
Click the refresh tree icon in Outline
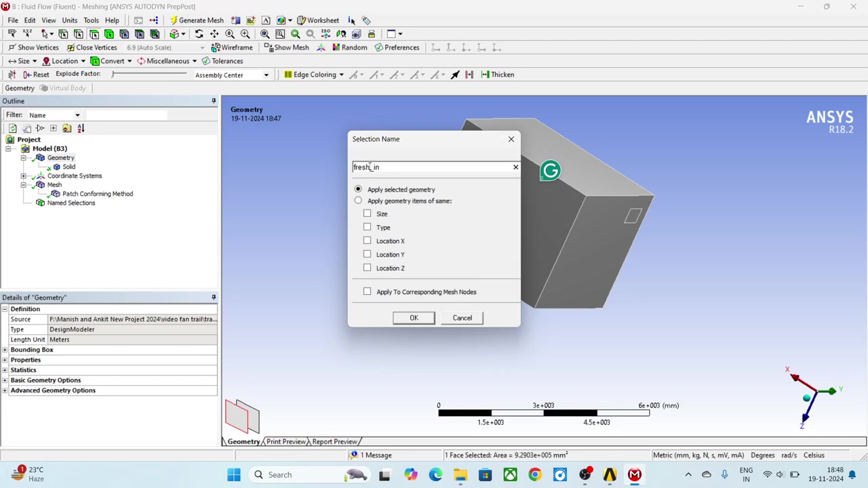point(12,128)
